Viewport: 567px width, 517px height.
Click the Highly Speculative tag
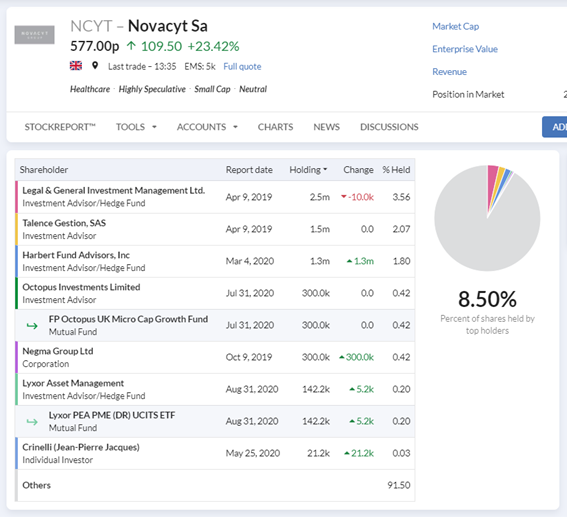(x=152, y=89)
